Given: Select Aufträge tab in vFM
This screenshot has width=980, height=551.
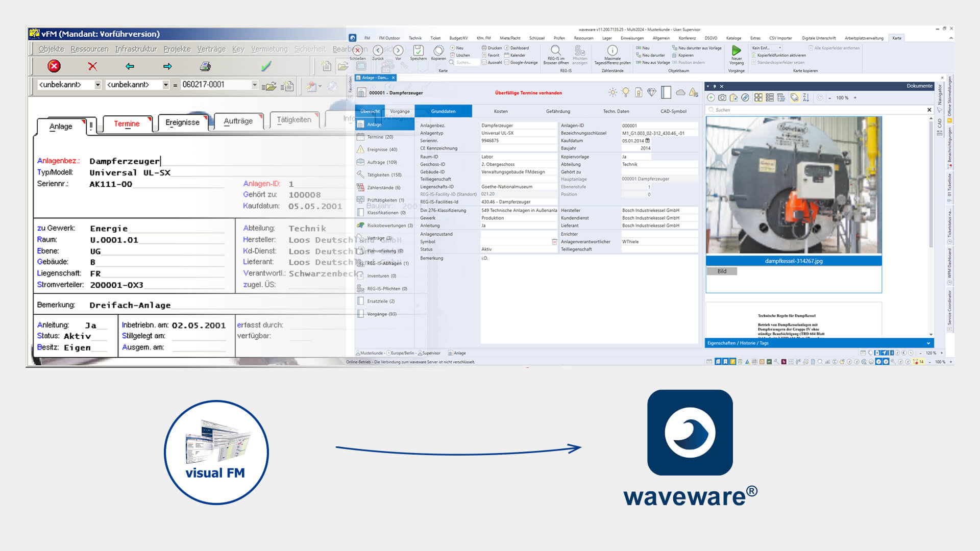Looking at the screenshot, I should pos(238,121).
